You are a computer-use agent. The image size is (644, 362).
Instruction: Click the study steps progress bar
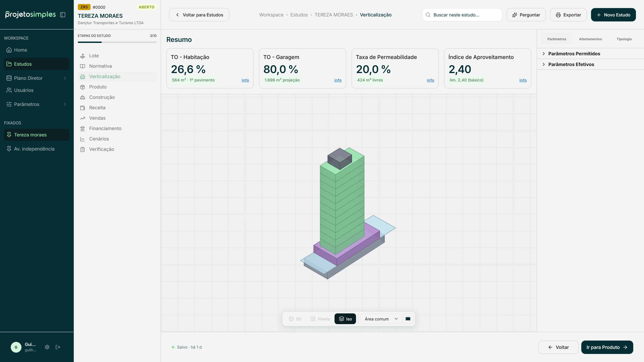pos(117,42)
